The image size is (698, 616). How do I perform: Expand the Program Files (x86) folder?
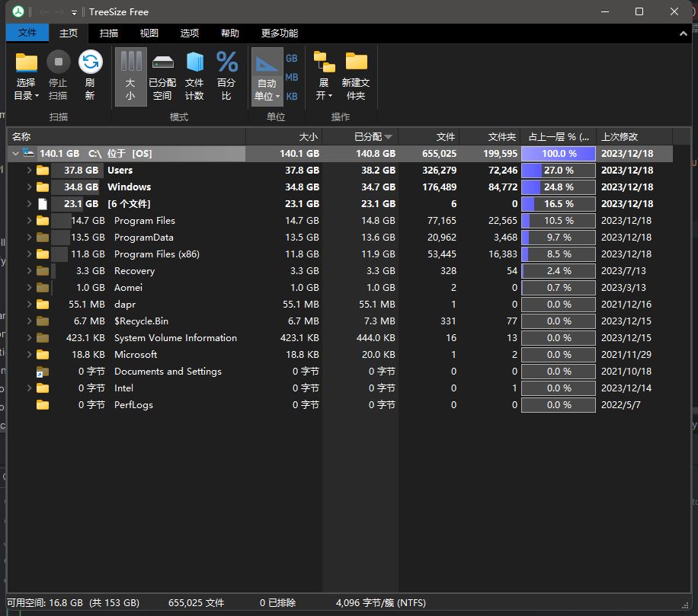tap(29, 254)
